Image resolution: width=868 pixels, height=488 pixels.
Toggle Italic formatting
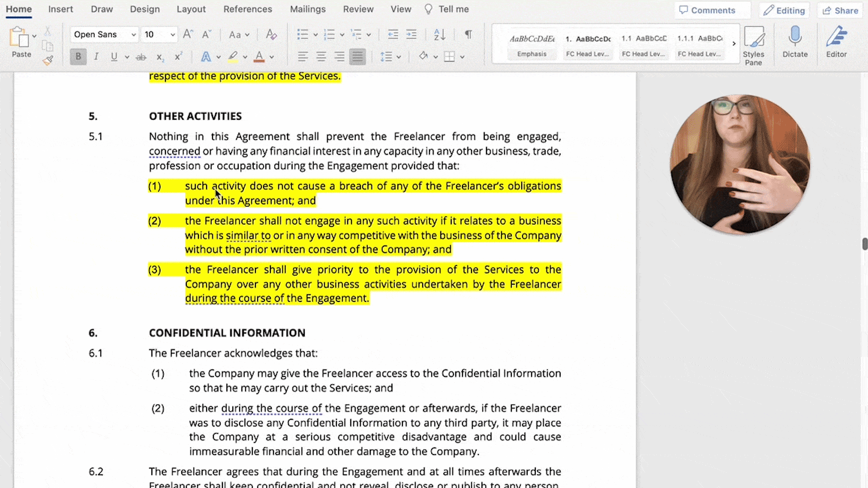pyautogui.click(x=96, y=57)
